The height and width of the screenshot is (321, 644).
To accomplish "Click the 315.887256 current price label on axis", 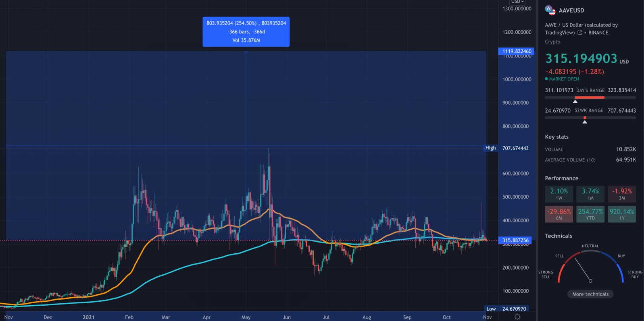I will 515,240.
